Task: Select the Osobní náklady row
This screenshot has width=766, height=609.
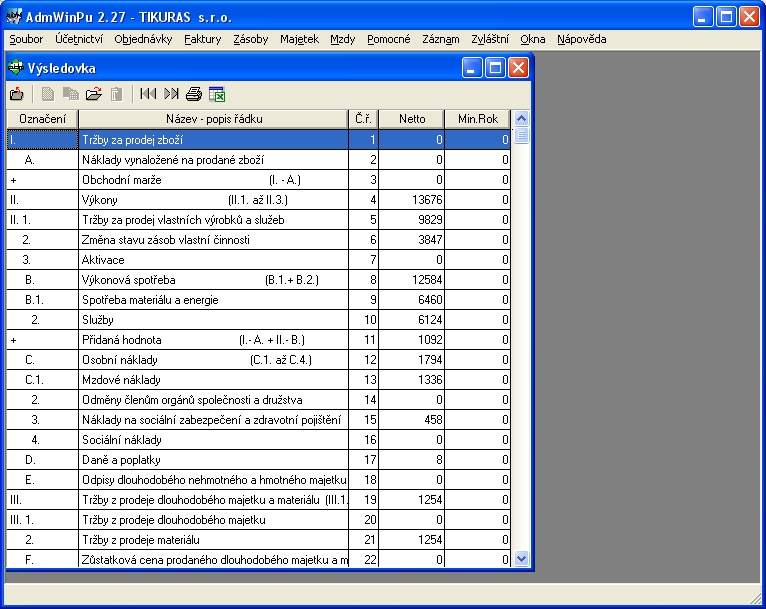Action: pyautogui.click(x=258, y=360)
